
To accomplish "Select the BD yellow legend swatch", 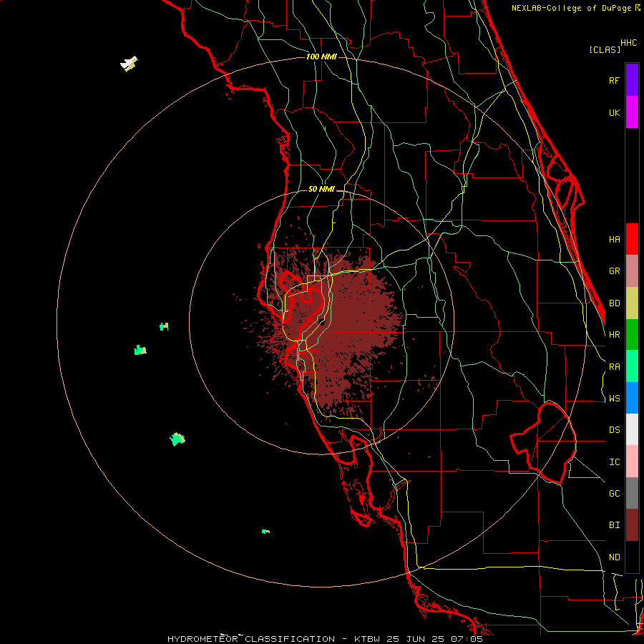I will click(x=632, y=303).
